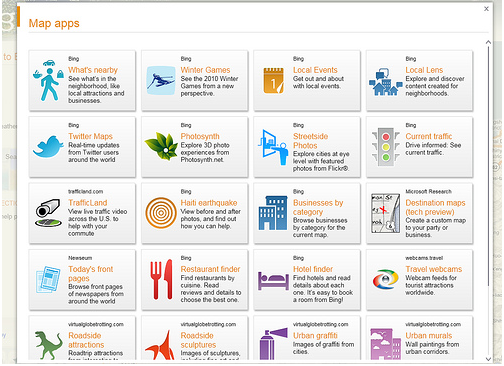Viewport: 504px width, 366px height.
Task: Click the Twitter Maps bird icon
Action: tap(49, 146)
